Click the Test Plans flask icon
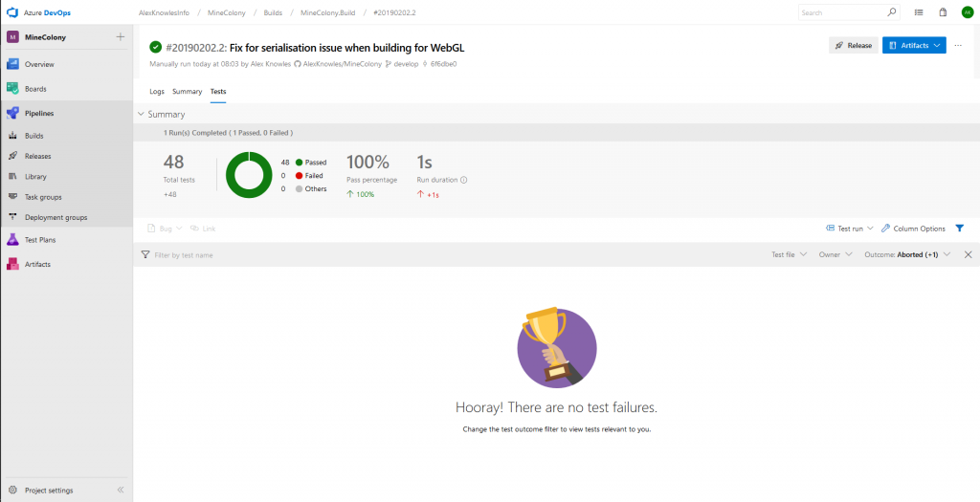The image size is (980, 502). click(13, 240)
